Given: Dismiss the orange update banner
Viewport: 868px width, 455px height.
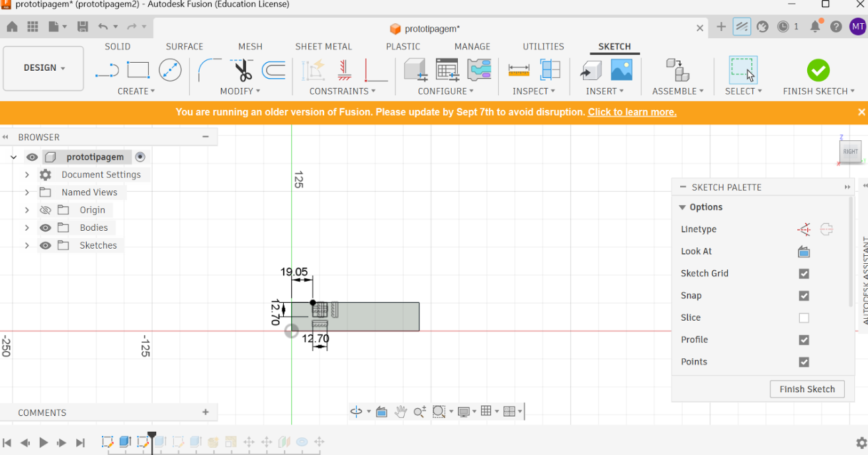Looking at the screenshot, I should pos(861,112).
